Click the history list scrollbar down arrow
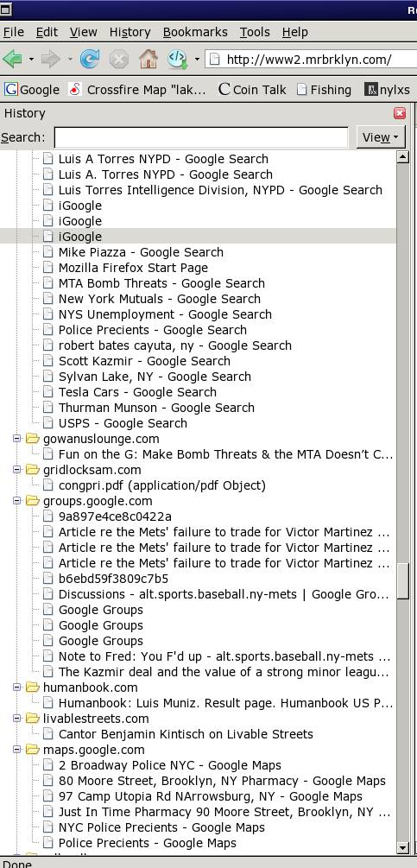Screen dimensions: 417x868 402,847
